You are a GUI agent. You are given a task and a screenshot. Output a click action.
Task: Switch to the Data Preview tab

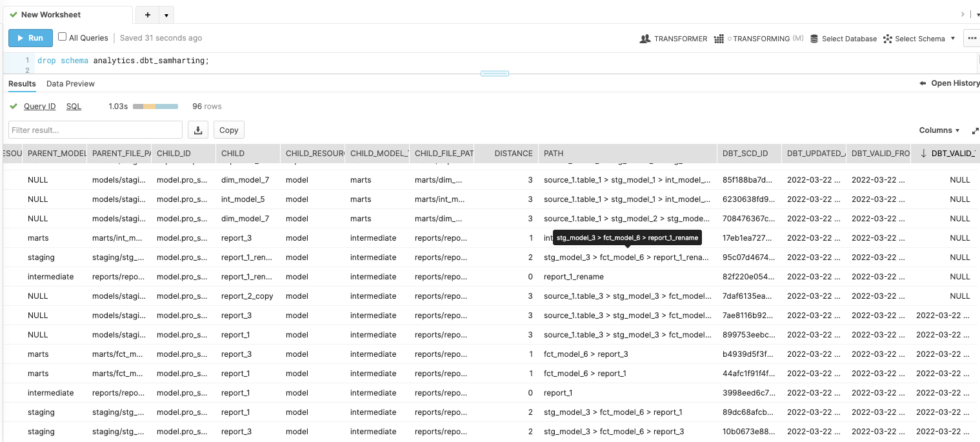(70, 83)
